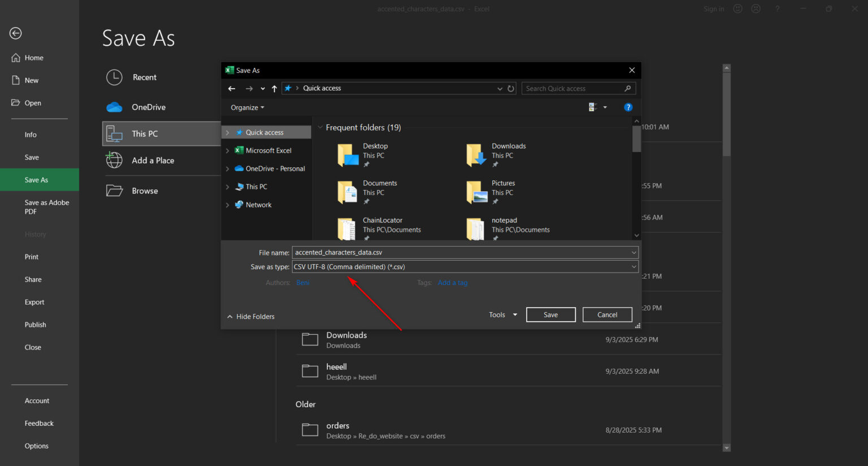
Task: Open the Downloads folder in Frequent folders
Action: coord(476,155)
